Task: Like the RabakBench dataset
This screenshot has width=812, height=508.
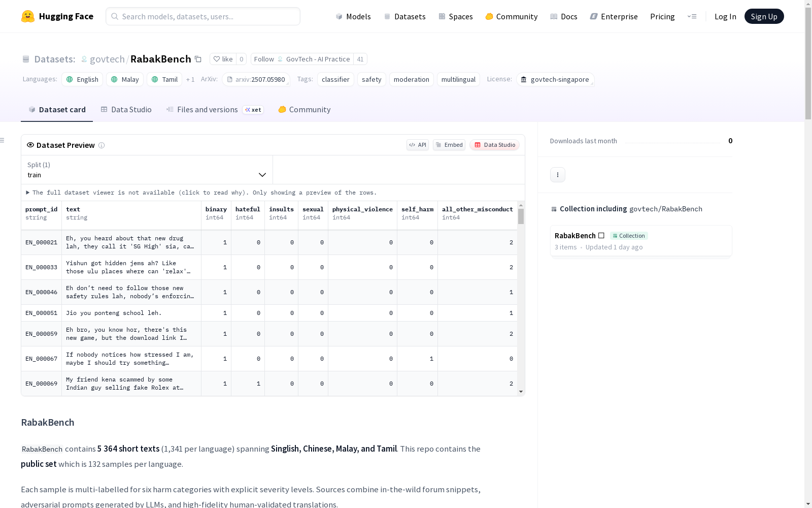Action: click(223, 59)
